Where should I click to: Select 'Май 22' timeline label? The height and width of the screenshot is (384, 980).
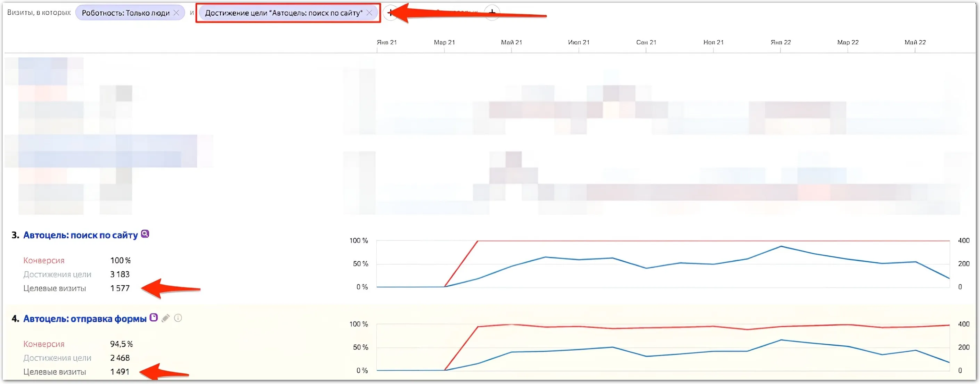click(x=915, y=42)
